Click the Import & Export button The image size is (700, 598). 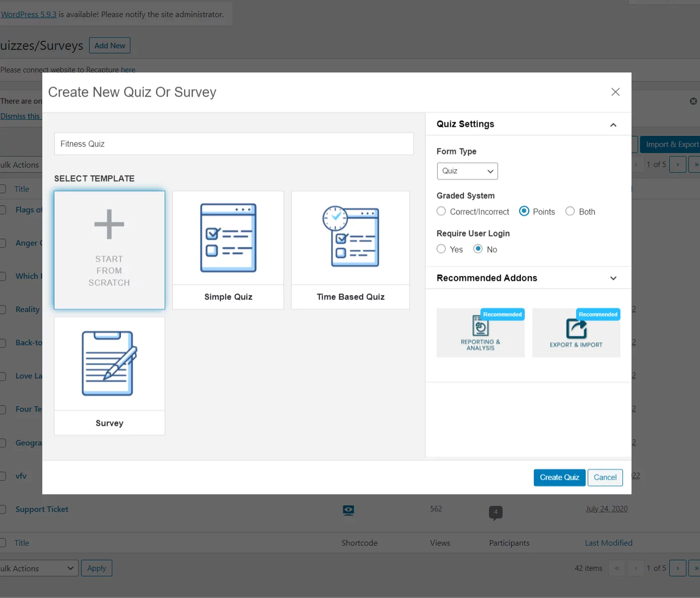coord(670,144)
